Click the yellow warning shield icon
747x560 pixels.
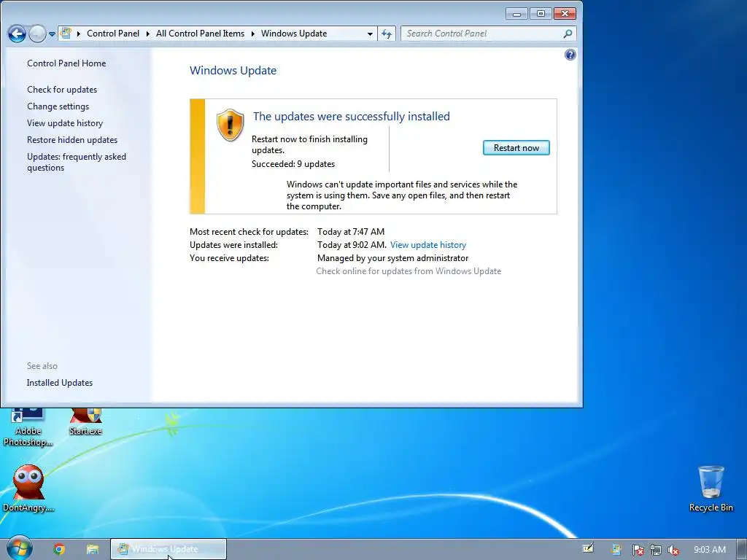[x=230, y=125]
